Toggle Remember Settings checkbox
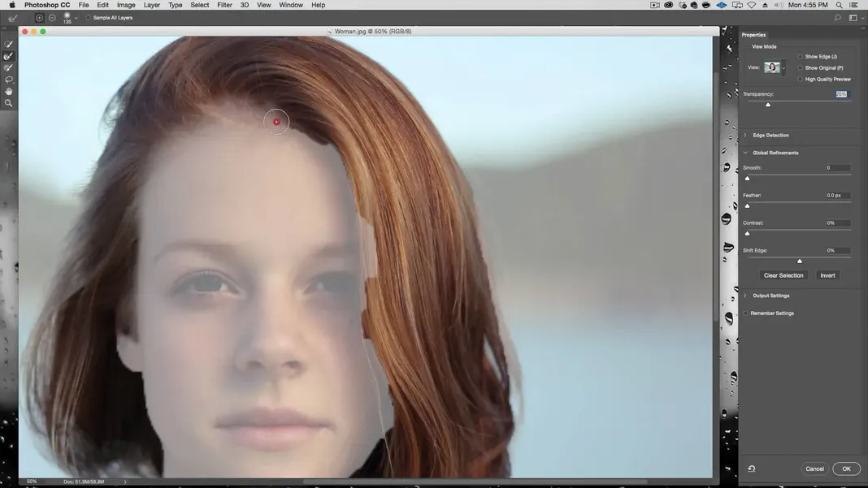 click(745, 313)
